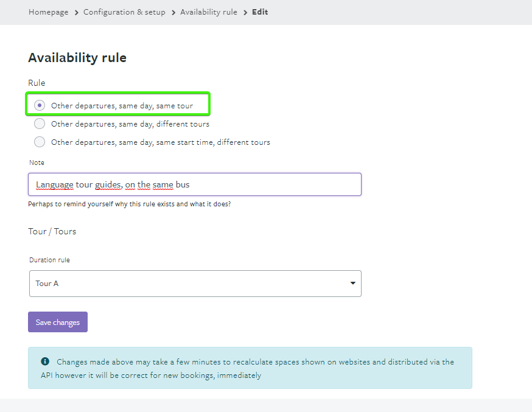This screenshot has width=532, height=412.
Task: Go to Homepage breadcrumb link
Action: 48,12
